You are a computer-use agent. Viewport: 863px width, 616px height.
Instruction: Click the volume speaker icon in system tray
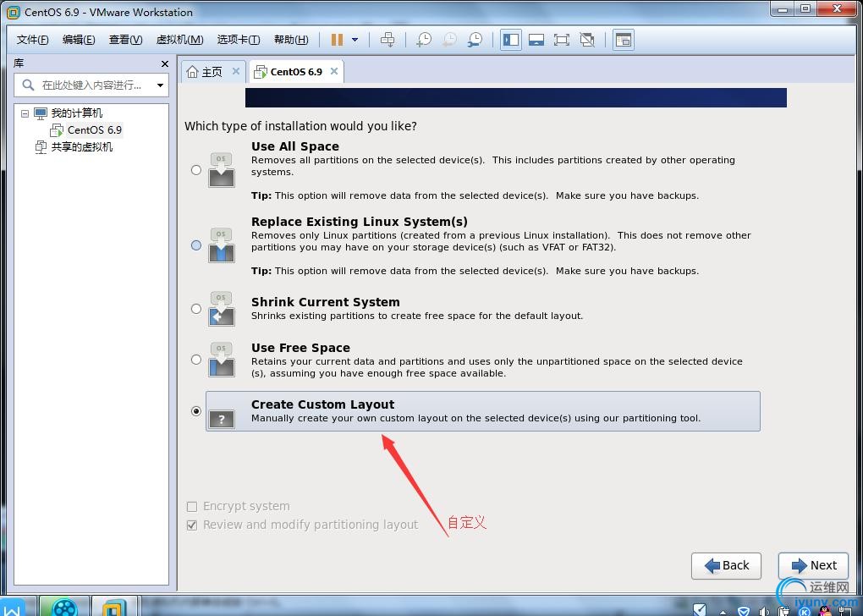point(764,611)
